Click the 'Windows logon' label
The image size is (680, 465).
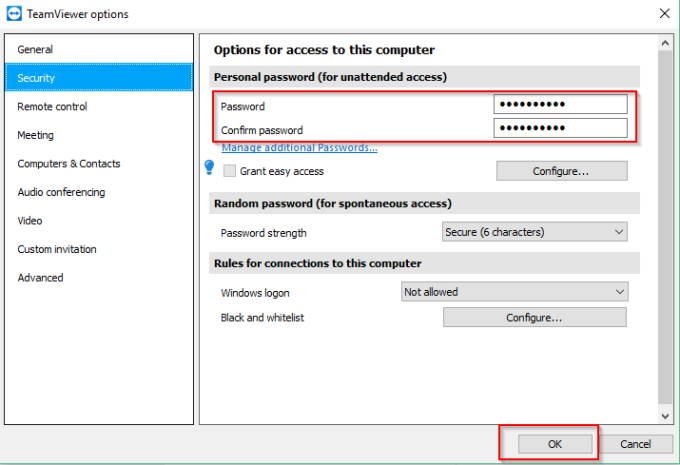click(255, 293)
